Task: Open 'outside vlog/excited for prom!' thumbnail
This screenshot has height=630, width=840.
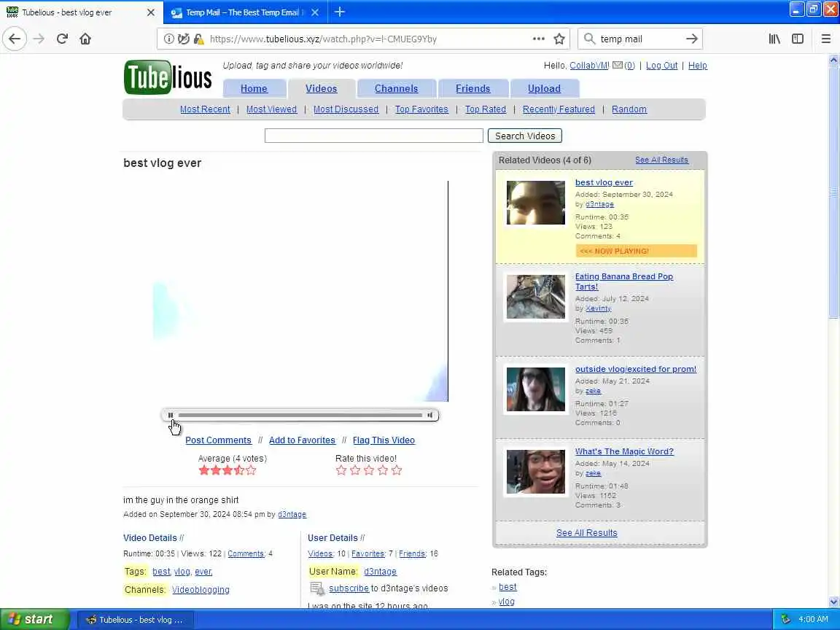Action: [x=536, y=389]
